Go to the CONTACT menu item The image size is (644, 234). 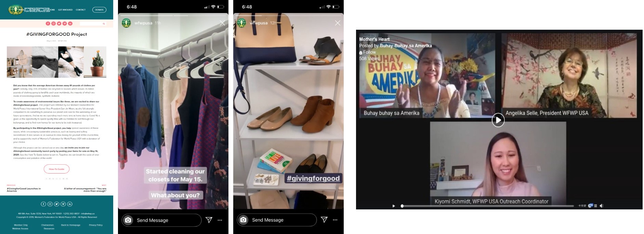pos(81,10)
